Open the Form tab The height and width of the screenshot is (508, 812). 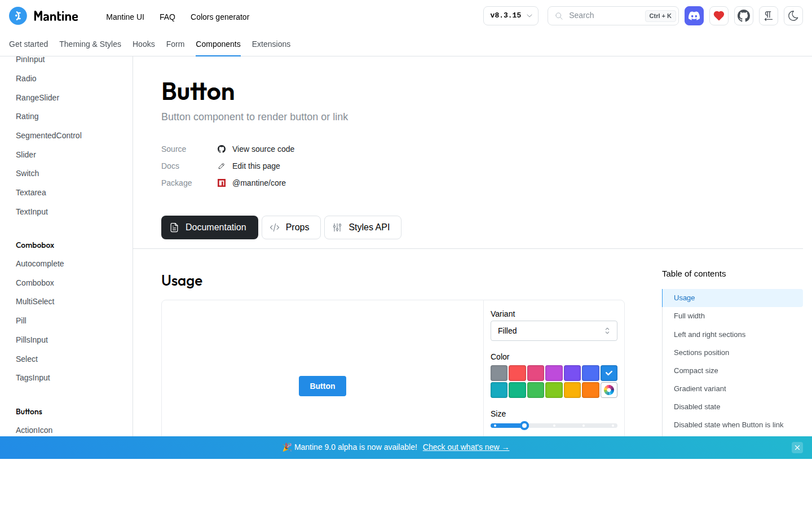point(175,44)
